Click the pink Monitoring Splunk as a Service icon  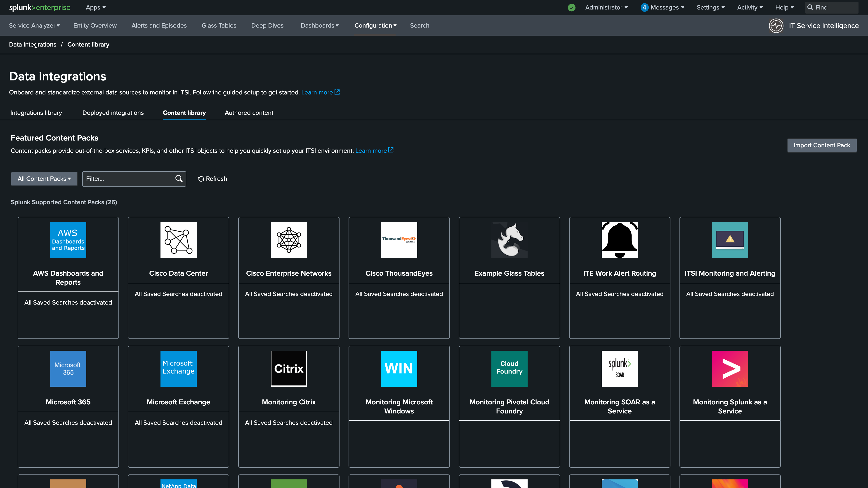pos(730,368)
